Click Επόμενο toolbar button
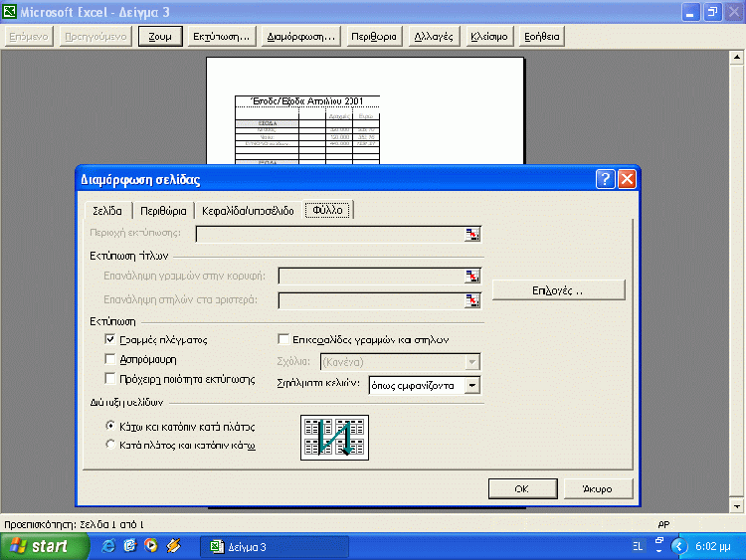Image resolution: width=746 pixels, height=560 pixels. 29,37
